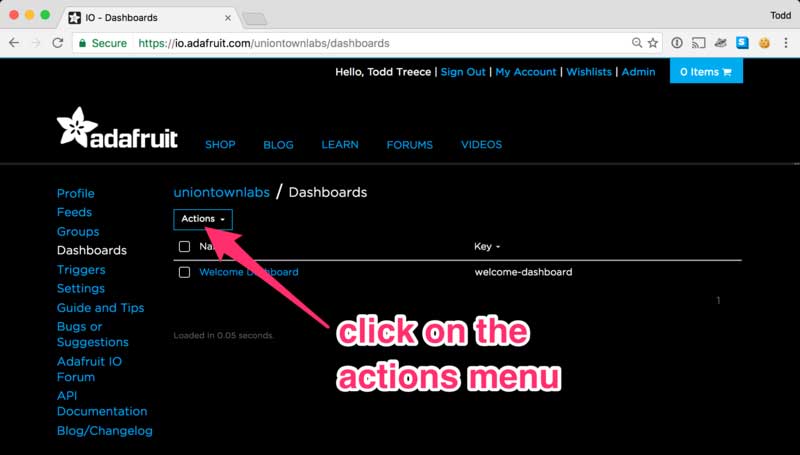Click the Chromecast cast icon

point(699,43)
